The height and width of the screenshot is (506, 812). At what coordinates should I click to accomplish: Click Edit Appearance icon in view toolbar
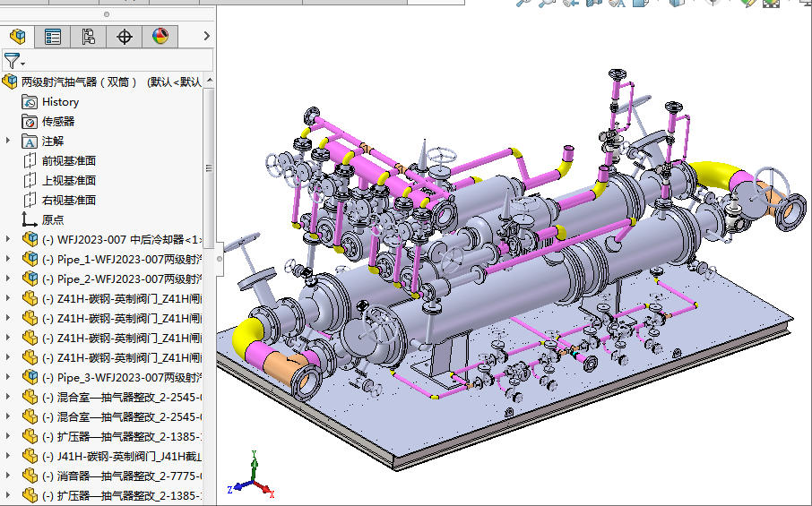click(x=747, y=3)
